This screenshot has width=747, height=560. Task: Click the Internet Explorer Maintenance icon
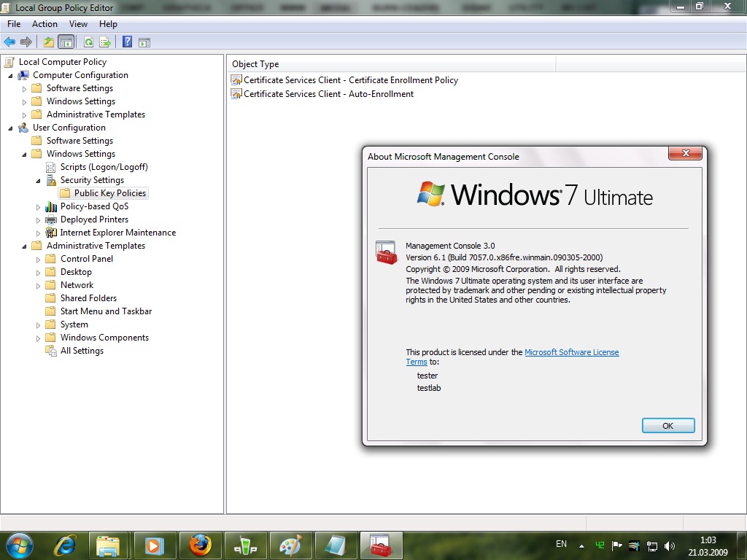[x=51, y=233]
